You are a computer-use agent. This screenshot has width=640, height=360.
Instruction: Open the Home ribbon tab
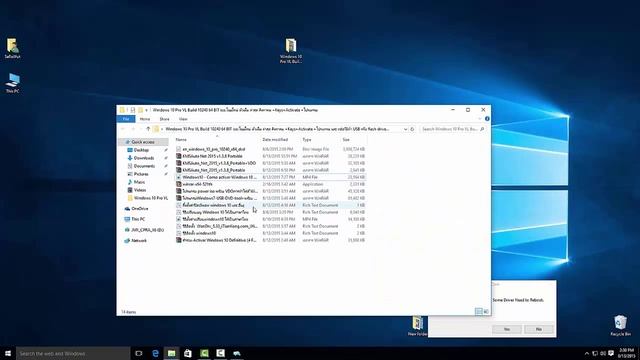(145, 119)
